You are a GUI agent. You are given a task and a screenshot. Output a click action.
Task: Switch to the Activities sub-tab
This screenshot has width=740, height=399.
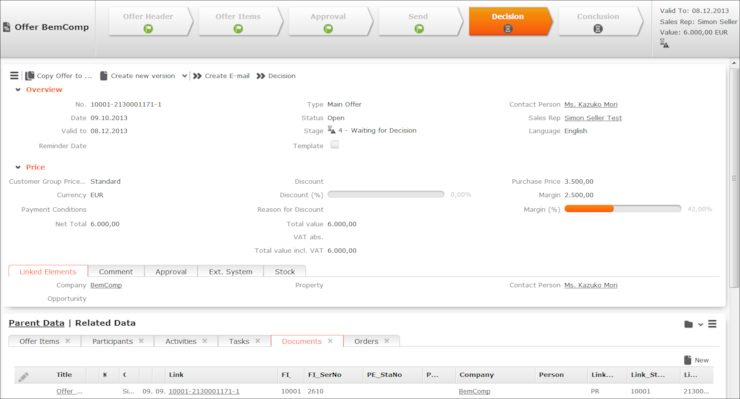click(x=181, y=341)
